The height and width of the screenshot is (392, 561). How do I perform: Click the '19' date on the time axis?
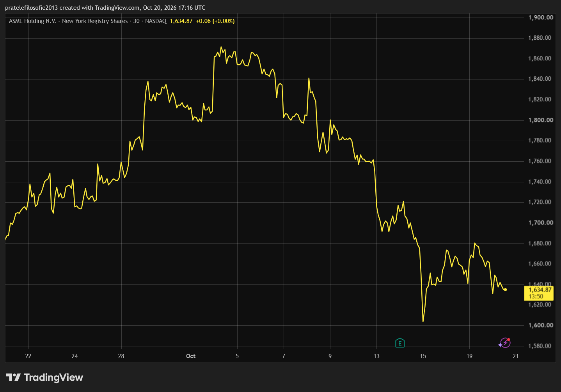(x=469, y=356)
